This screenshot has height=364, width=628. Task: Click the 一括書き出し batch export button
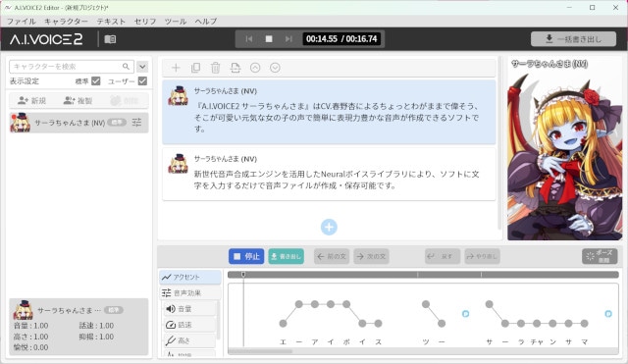pyautogui.click(x=573, y=39)
